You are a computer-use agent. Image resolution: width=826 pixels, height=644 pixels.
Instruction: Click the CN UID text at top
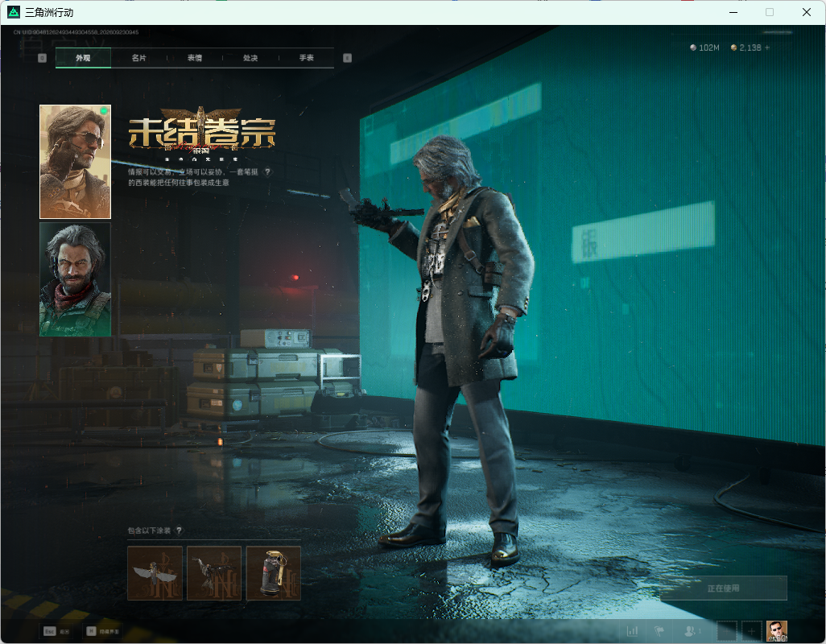pos(76,32)
